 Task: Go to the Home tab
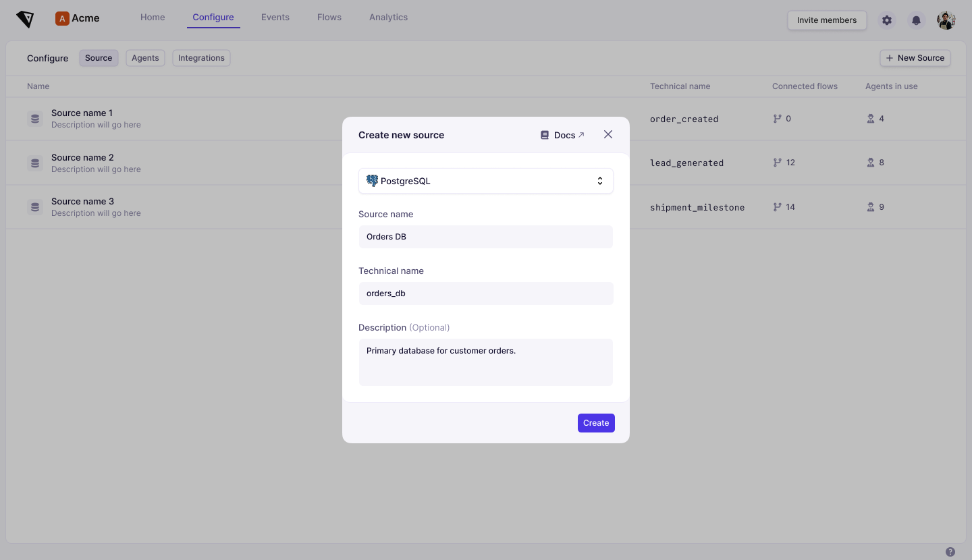tap(153, 18)
